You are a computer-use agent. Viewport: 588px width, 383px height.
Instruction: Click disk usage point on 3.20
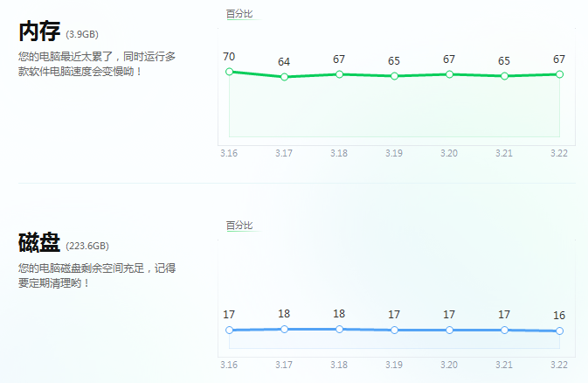click(x=449, y=330)
